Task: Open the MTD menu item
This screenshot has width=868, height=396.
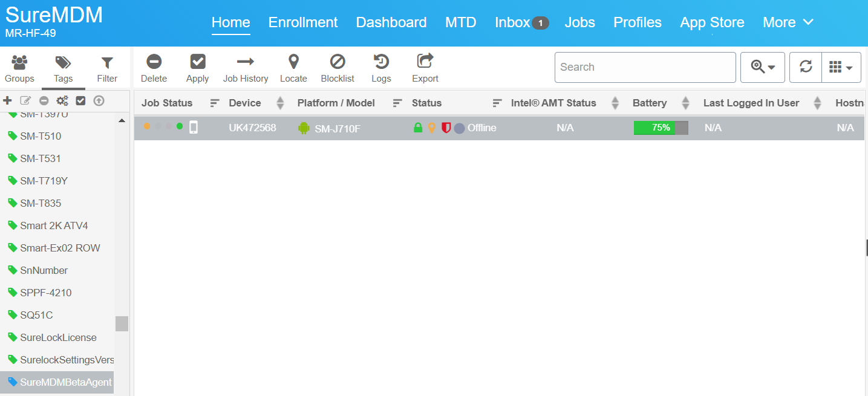Action: click(461, 22)
